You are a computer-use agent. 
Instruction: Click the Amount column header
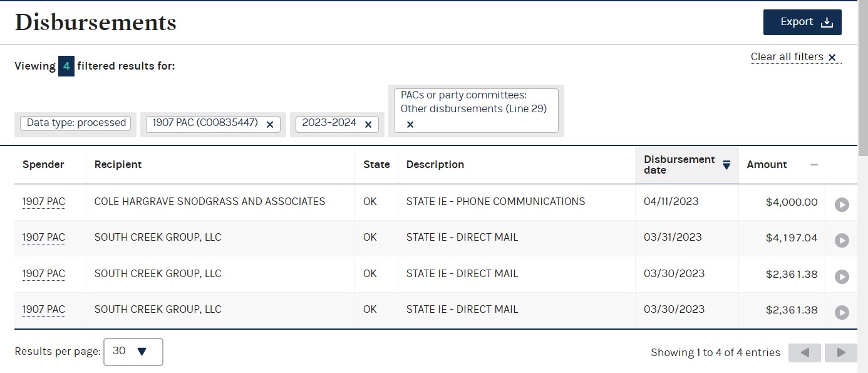tap(767, 165)
